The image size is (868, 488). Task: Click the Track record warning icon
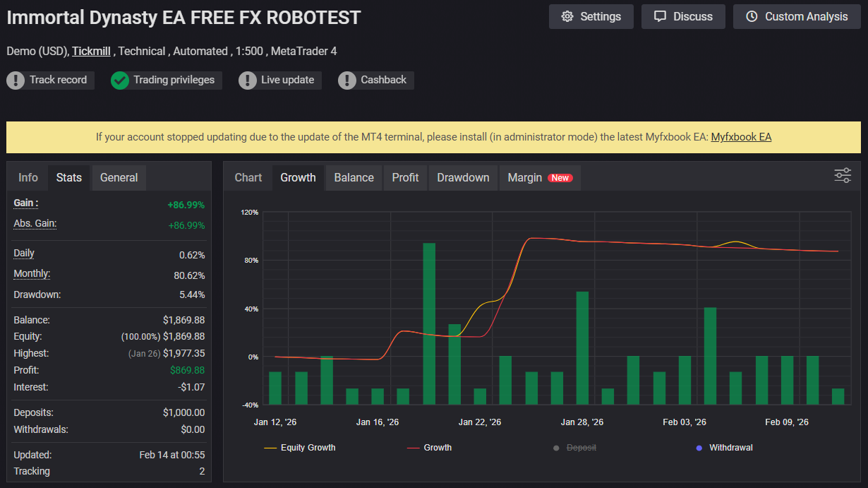[16, 81]
